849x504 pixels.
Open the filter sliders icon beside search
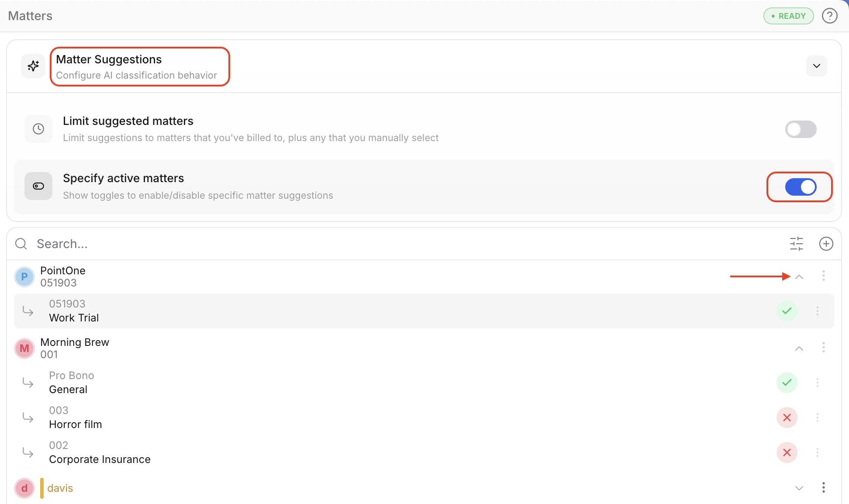click(x=797, y=244)
